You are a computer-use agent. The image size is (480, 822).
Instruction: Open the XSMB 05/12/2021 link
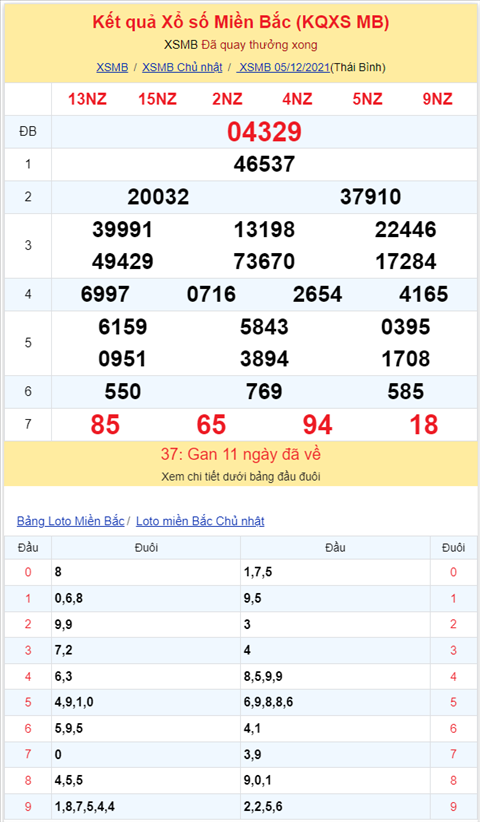coord(283,67)
